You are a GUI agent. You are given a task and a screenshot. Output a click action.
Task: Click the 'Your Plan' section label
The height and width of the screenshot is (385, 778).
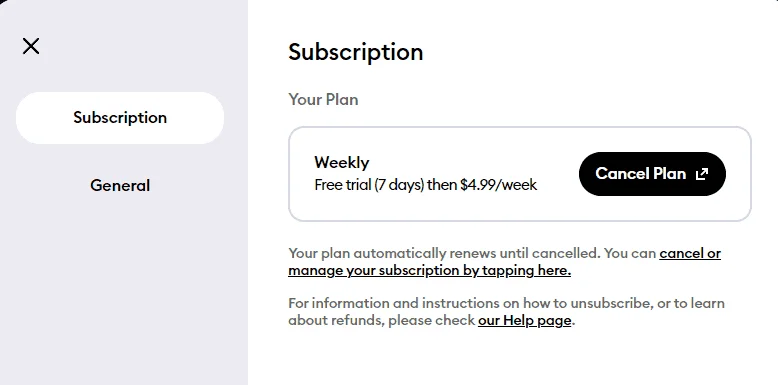(x=324, y=99)
